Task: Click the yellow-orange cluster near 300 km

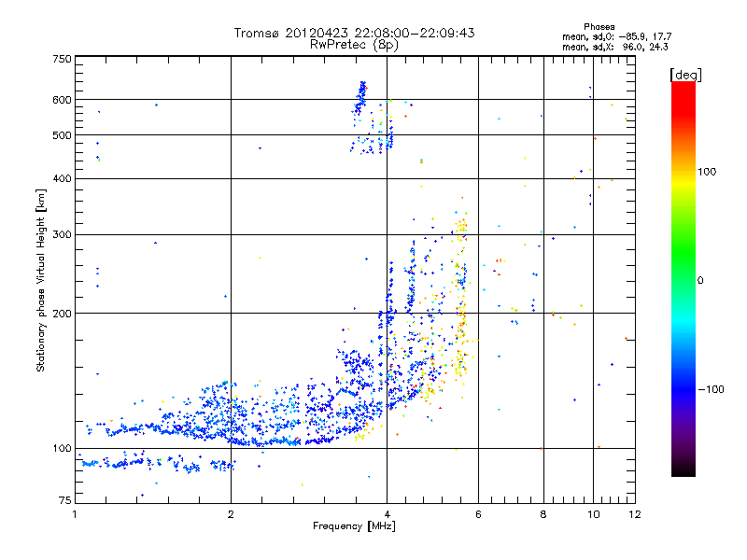Action: coord(461,225)
